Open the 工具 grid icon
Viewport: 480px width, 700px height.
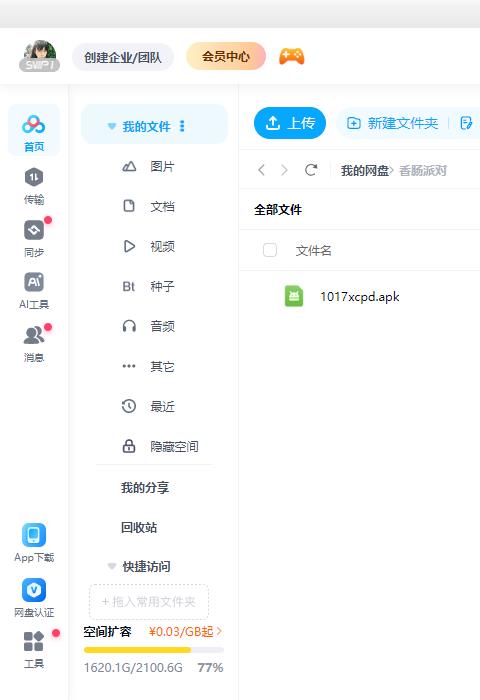[34, 642]
